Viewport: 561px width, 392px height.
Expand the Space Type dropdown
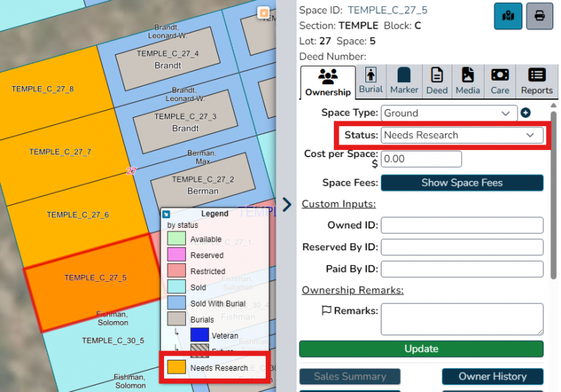click(x=449, y=114)
